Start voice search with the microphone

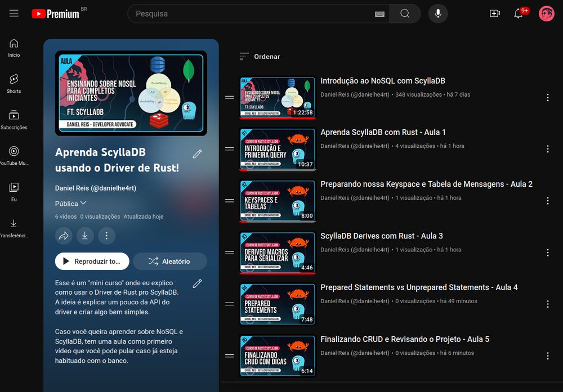[x=438, y=13]
